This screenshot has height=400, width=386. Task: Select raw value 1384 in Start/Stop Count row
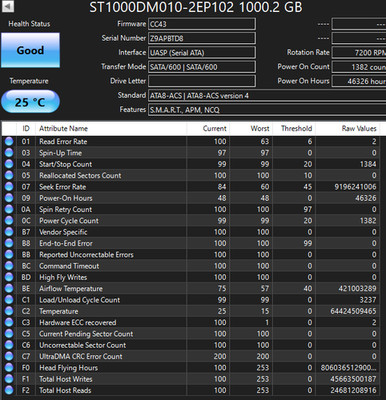[x=368, y=164]
